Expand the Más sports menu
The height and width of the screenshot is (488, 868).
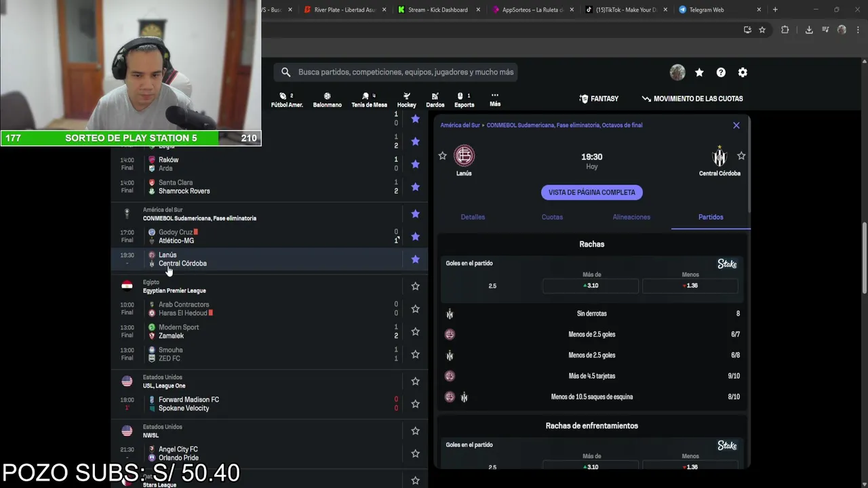495,100
